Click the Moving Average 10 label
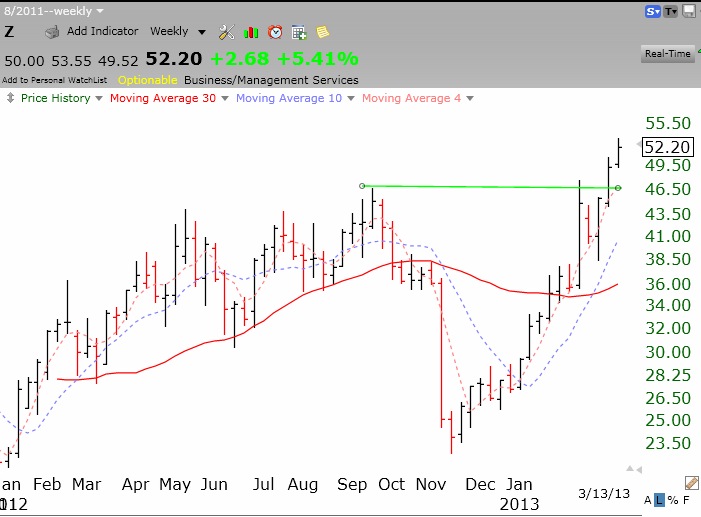 pos(289,98)
